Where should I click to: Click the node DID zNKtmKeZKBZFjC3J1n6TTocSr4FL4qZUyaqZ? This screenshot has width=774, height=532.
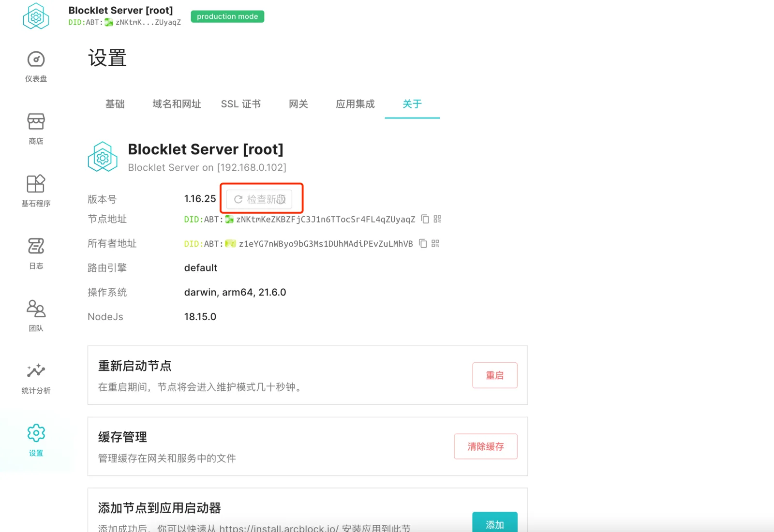click(326, 220)
